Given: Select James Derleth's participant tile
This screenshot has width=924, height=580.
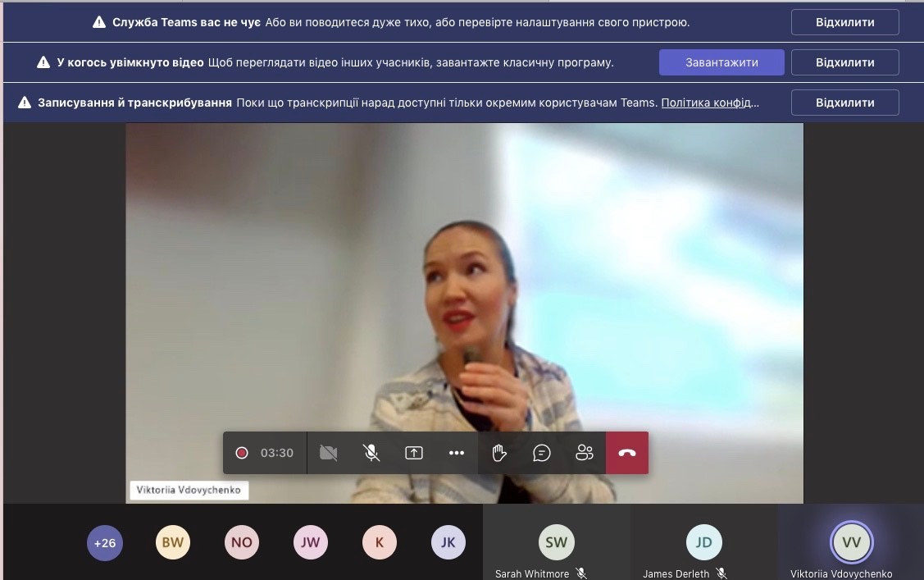Looking at the screenshot, I should point(703,543).
